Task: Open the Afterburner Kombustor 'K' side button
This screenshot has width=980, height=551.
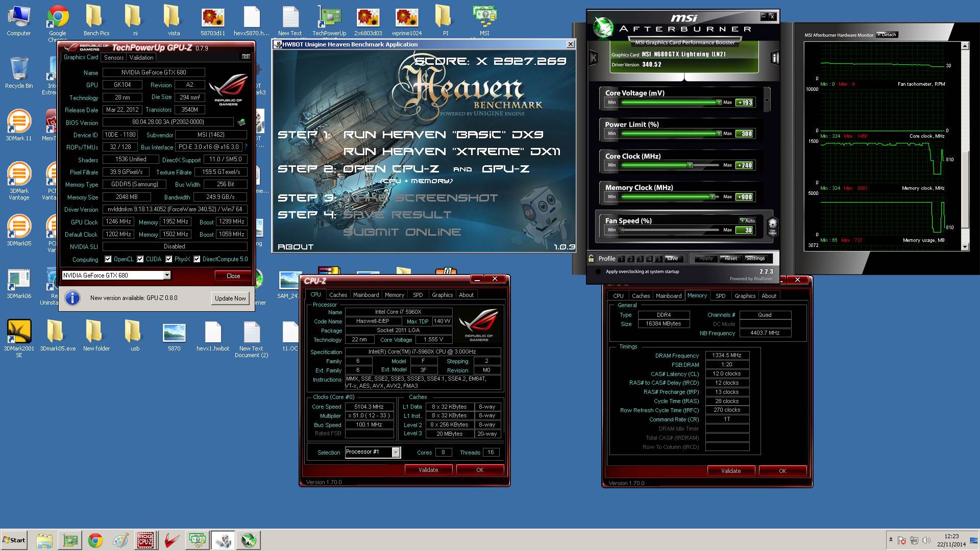Action: 594,58
